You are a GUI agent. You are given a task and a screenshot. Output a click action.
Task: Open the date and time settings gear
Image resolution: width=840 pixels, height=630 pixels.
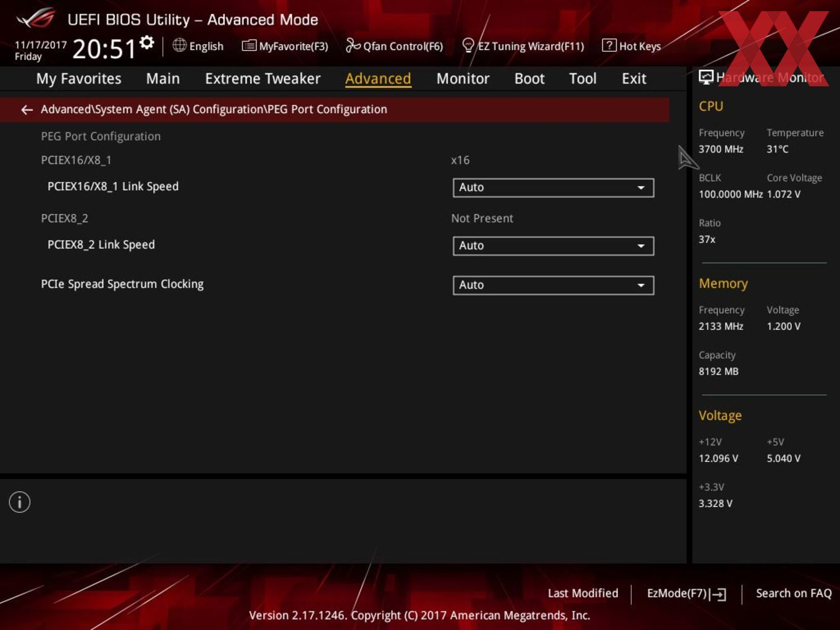[x=147, y=42]
